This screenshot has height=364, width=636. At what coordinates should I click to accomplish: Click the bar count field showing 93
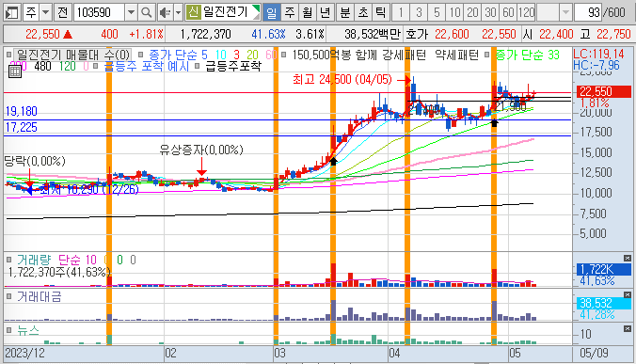[588, 12]
